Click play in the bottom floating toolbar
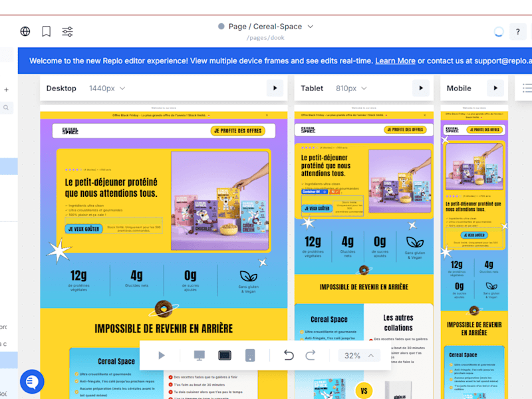The height and width of the screenshot is (399, 532). pos(162,356)
